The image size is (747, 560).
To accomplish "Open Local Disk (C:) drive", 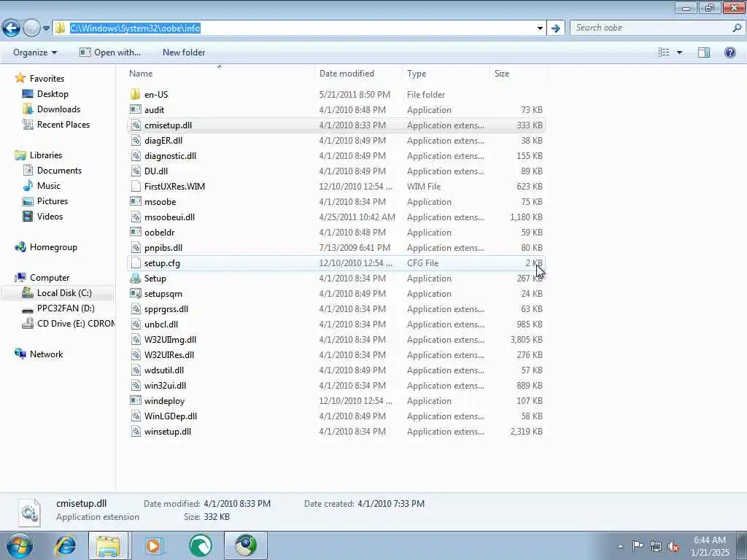I will click(x=64, y=293).
